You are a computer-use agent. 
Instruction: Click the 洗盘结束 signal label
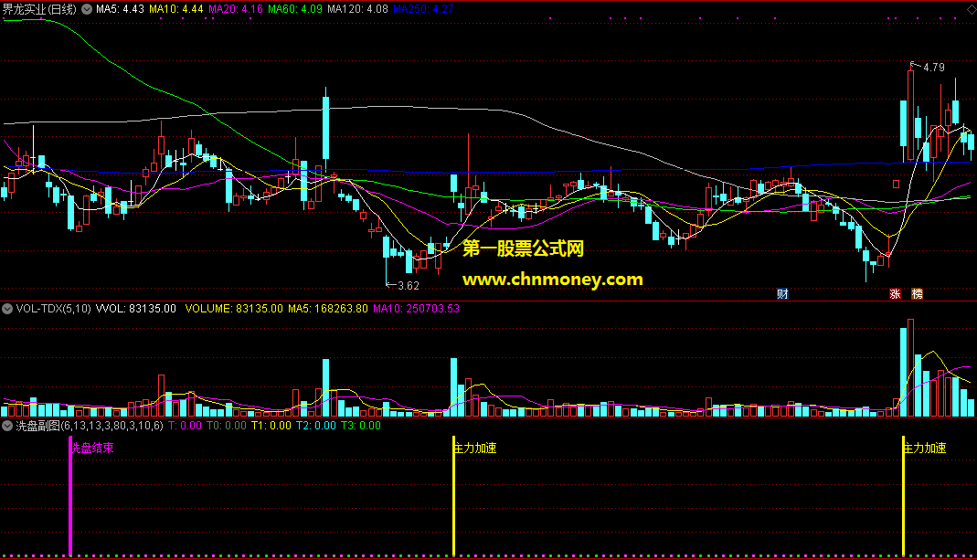pos(93,448)
